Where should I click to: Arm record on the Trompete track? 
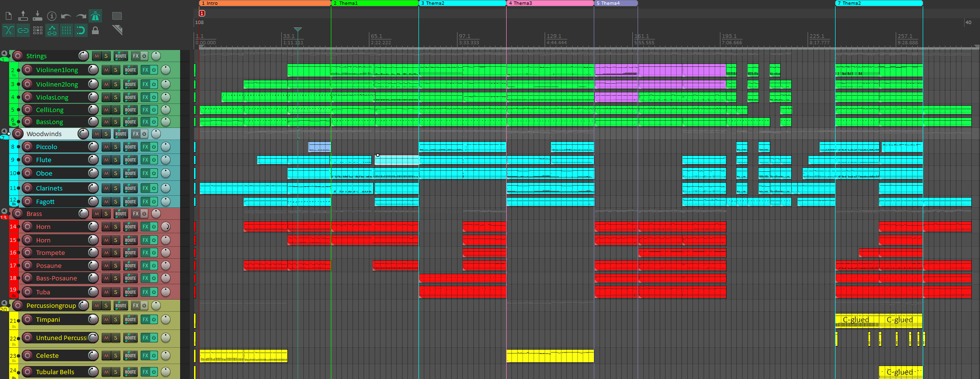pos(27,253)
